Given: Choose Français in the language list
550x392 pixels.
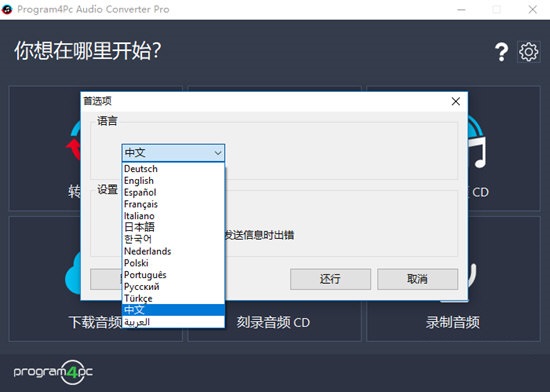Looking at the screenshot, I should coord(173,204).
